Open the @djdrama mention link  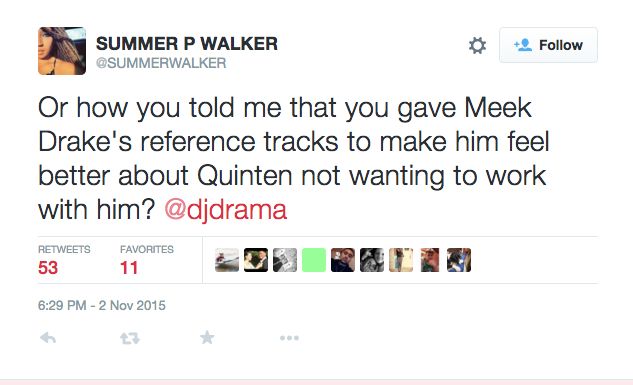(226, 210)
